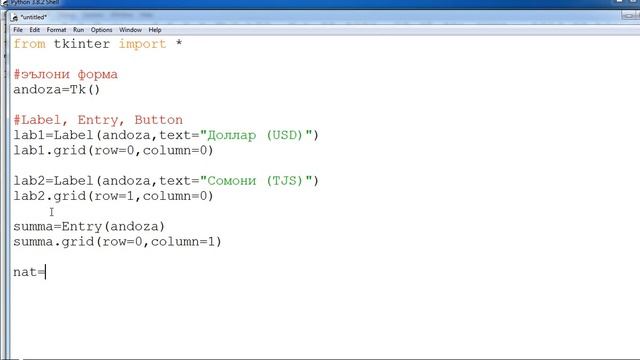Click the lab1=Label line with "Доллар (USD)"
Screen dimensions: 640x360
point(166,135)
